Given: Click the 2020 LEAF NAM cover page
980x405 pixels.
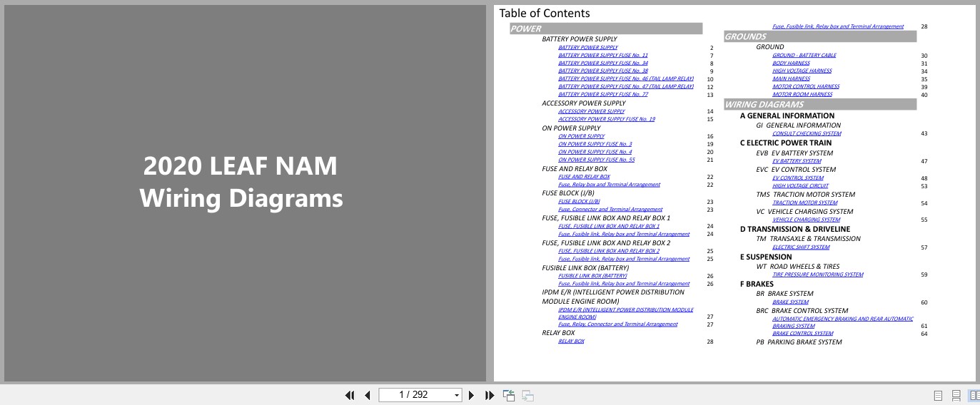Looking at the screenshot, I should pos(245,193).
